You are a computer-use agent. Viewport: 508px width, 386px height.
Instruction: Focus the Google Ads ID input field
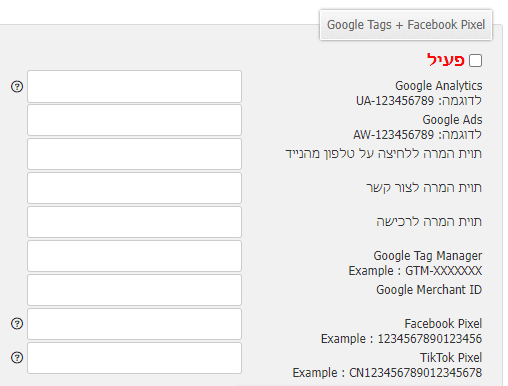tap(134, 120)
